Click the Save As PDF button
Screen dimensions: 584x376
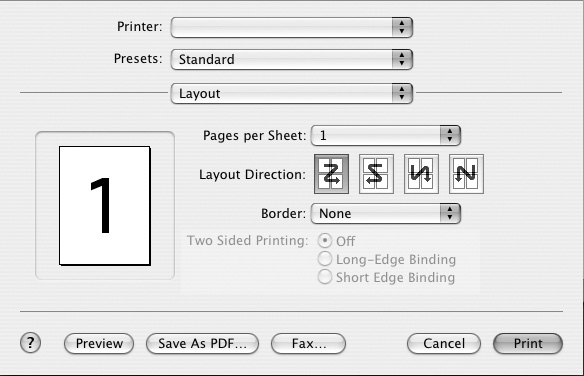[202, 343]
